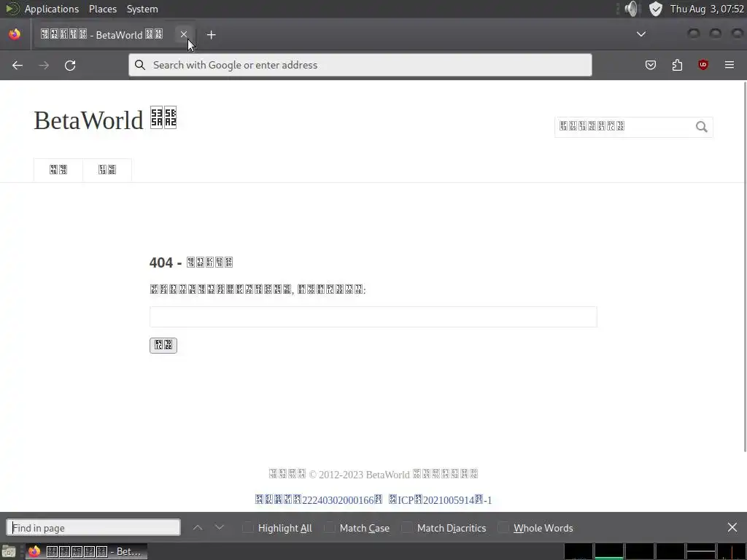Click the site header search magnifier
This screenshot has height=560, width=747.
pyautogui.click(x=701, y=127)
